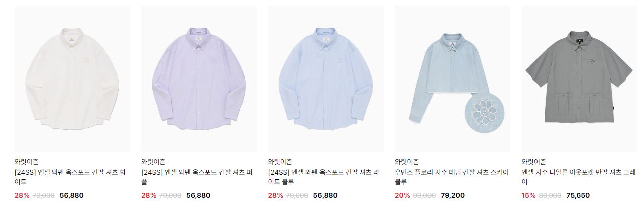This screenshot has width=644, height=221.
Task: Open the purple oxford long-sleeve shirt image
Action: 199,79
